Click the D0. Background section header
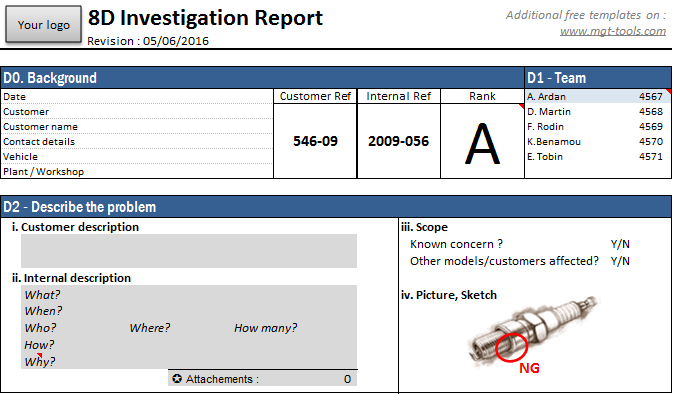 262,78
